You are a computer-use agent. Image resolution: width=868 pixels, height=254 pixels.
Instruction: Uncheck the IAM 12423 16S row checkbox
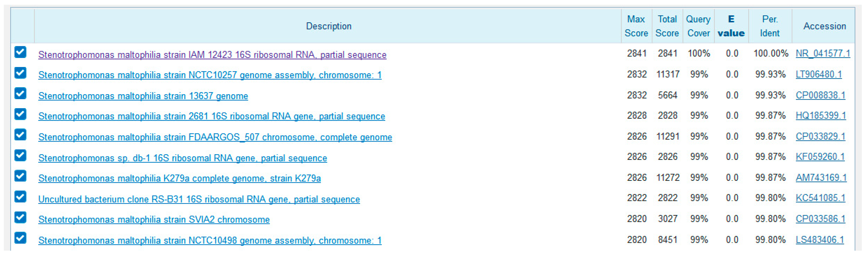pos(20,52)
